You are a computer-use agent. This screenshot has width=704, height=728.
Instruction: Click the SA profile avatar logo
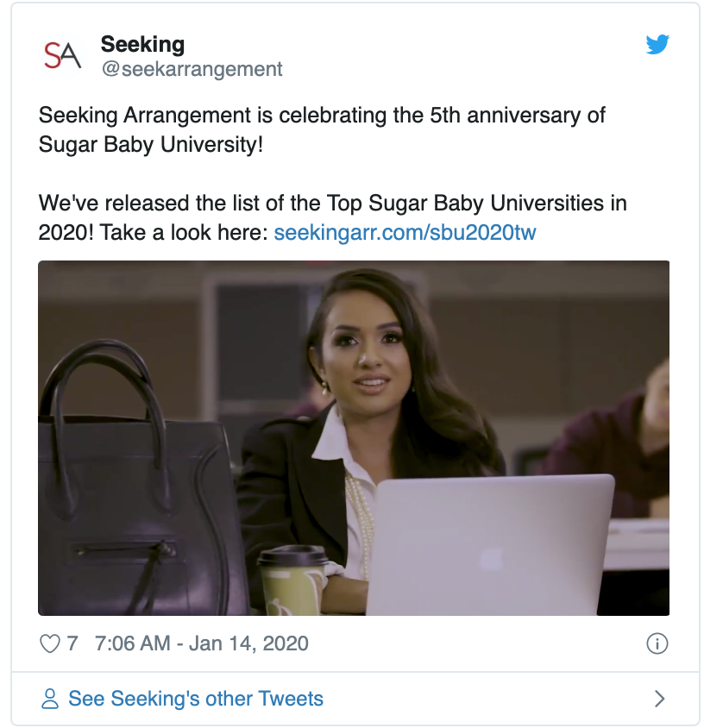63,55
